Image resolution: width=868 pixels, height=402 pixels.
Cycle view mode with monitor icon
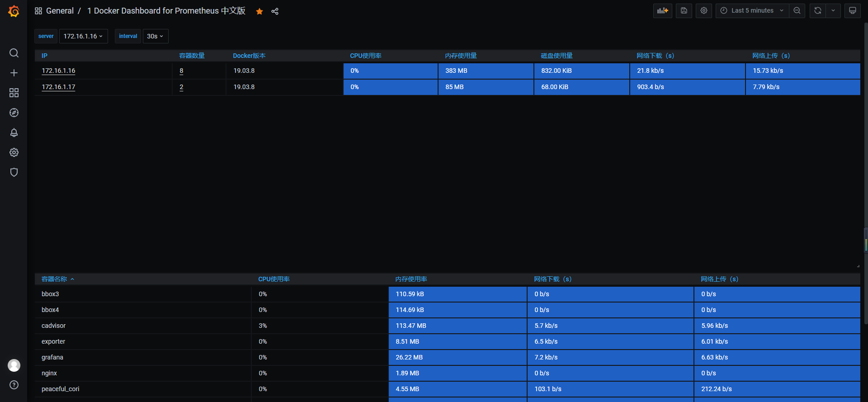coord(852,11)
